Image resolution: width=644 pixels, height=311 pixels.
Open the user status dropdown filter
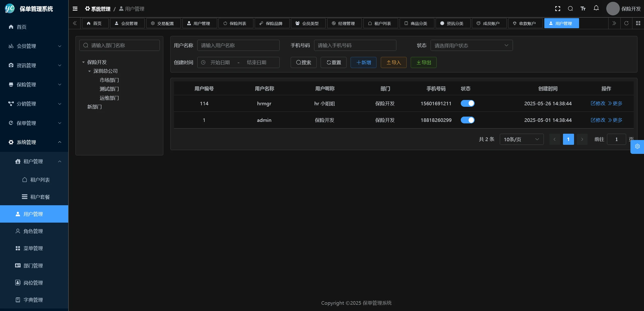point(471,46)
